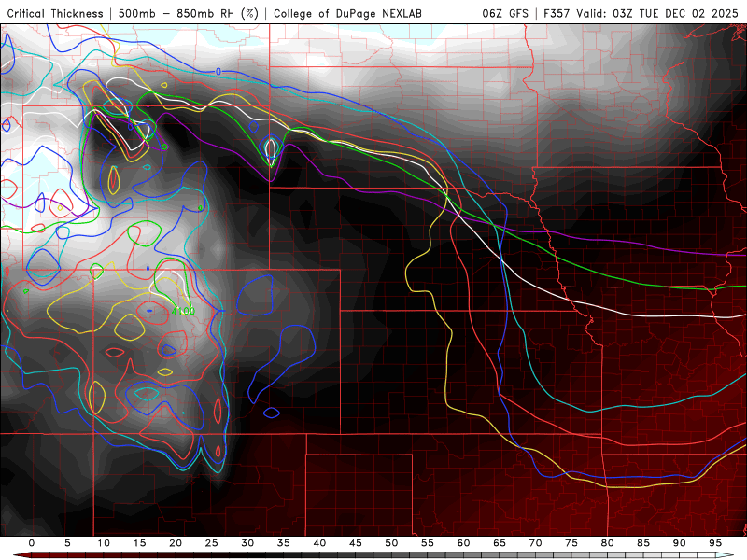Click the '30' color scale label
This screenshot has height=560, width=747.
point(247,543)
